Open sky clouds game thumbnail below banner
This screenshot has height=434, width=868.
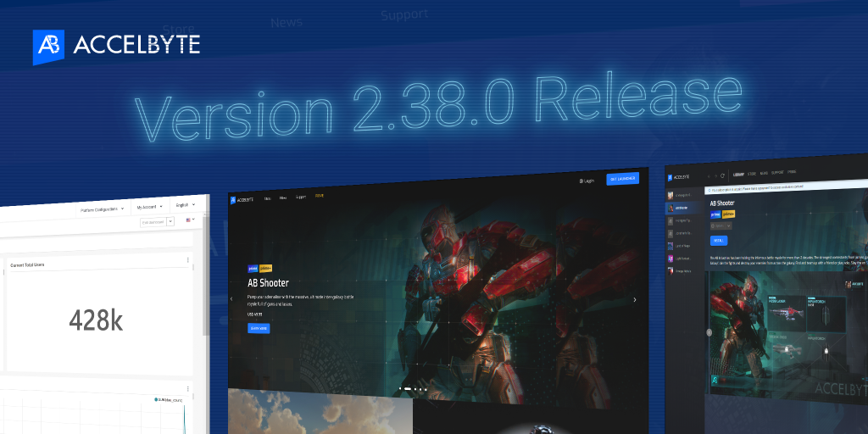[x=320, y=411]
